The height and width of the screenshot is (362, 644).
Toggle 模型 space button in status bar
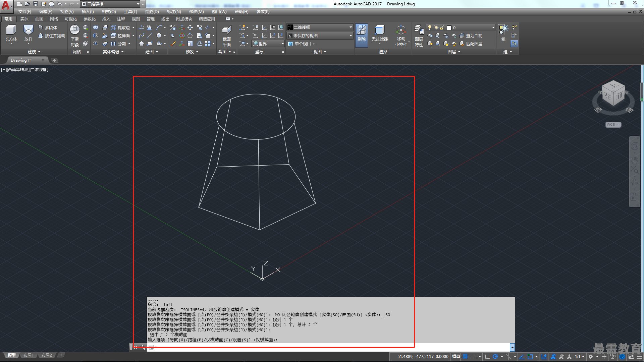[456, 357]
